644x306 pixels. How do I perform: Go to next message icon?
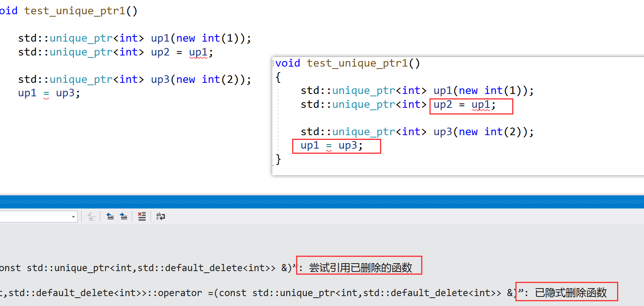tap(123, 216)
